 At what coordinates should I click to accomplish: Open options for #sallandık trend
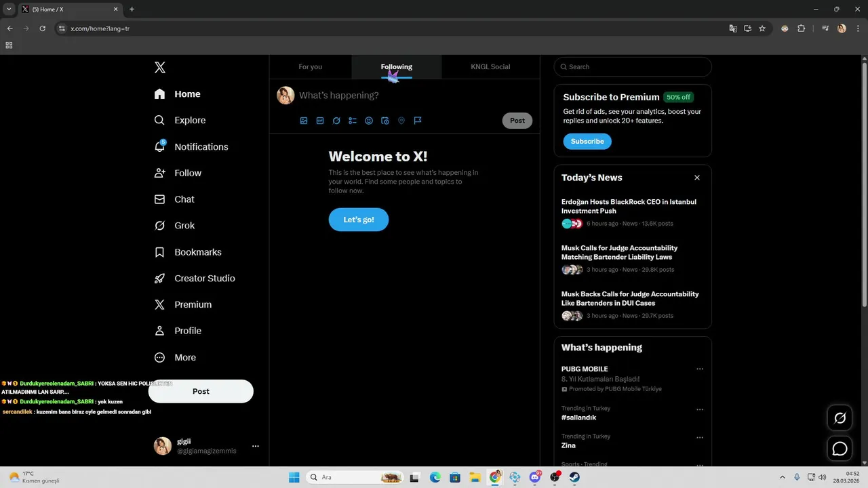click(x=700, y=409)
